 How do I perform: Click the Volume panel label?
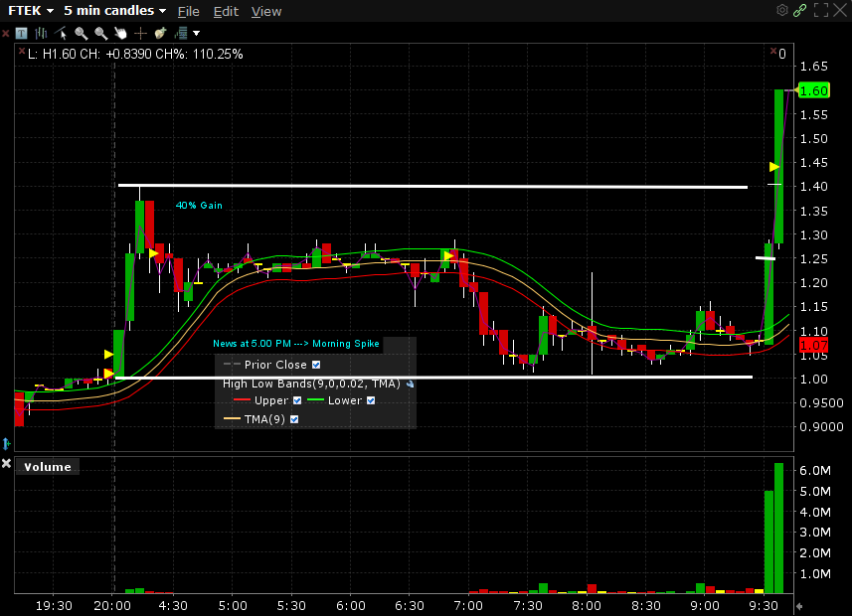click(48, 467)
